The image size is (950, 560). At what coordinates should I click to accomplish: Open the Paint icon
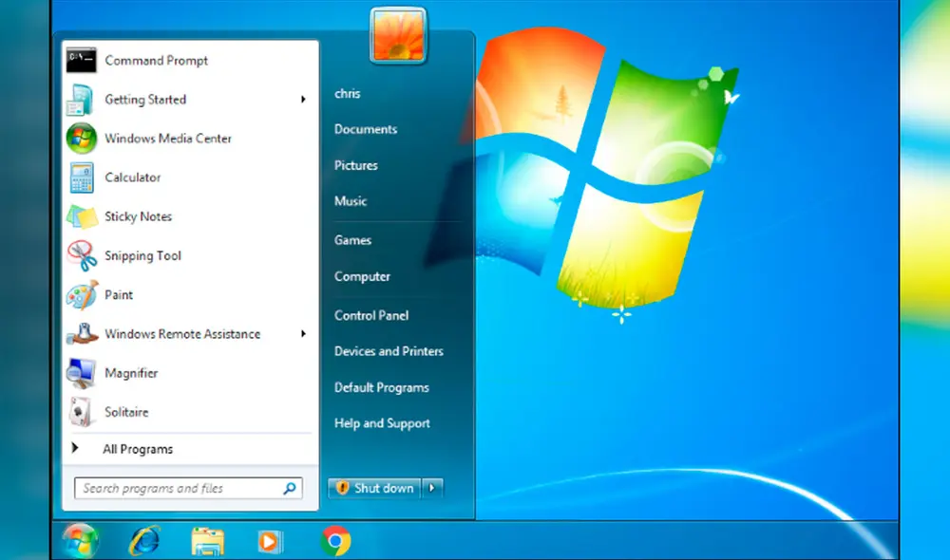[x=82, y=295]
